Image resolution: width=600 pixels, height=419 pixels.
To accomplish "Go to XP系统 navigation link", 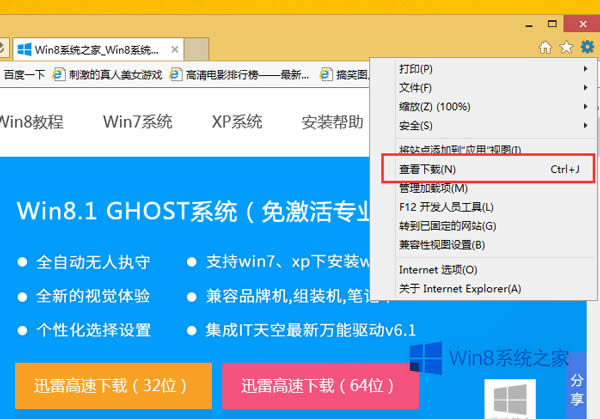I will pyautogui.click(x=237, y=122).
